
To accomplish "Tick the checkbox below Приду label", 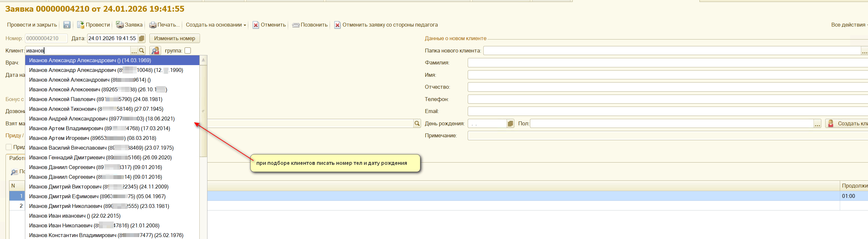I will 9,147.
